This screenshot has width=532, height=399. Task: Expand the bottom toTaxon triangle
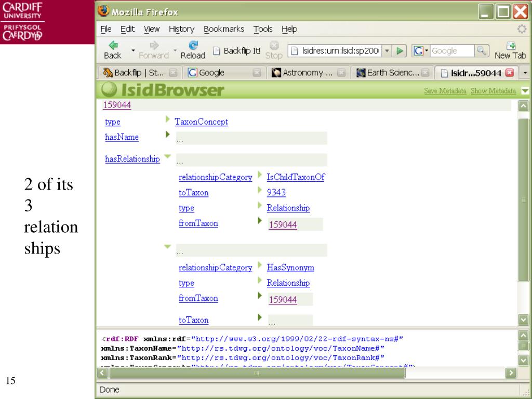(260, 317)
